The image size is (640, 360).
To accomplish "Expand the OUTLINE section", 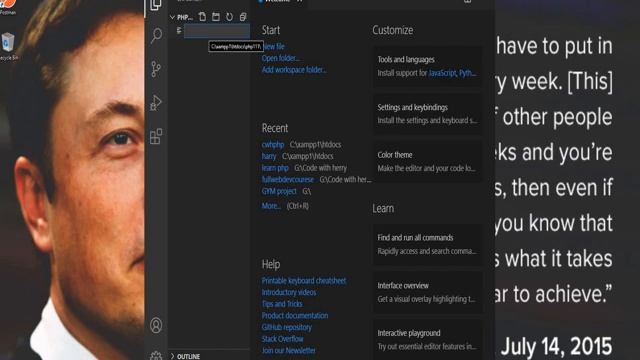I will [185, 356].
